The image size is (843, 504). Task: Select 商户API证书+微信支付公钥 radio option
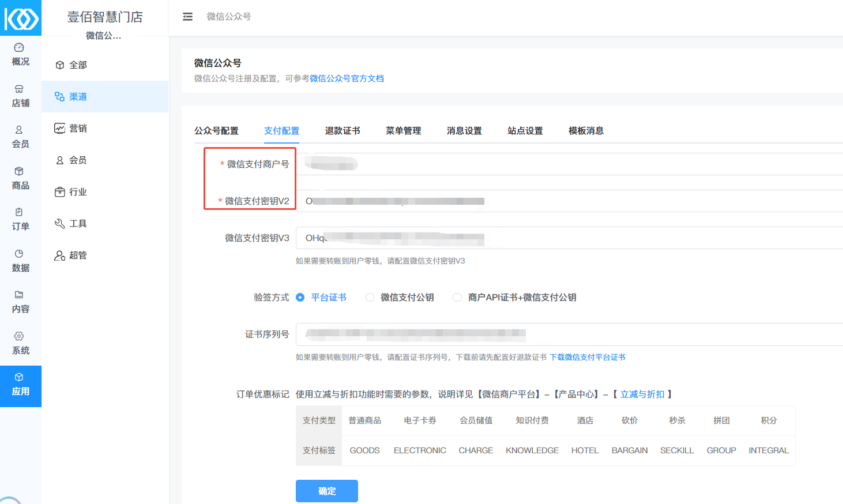pos(457,298)
